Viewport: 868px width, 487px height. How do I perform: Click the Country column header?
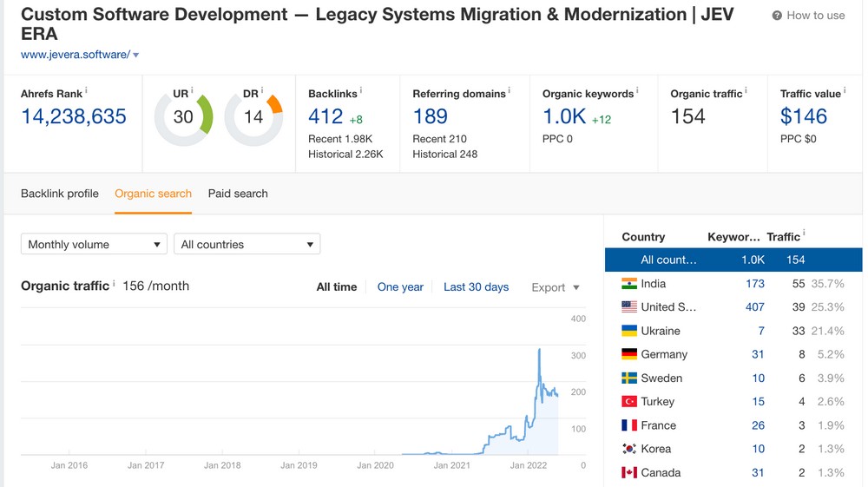coord(643,237)
